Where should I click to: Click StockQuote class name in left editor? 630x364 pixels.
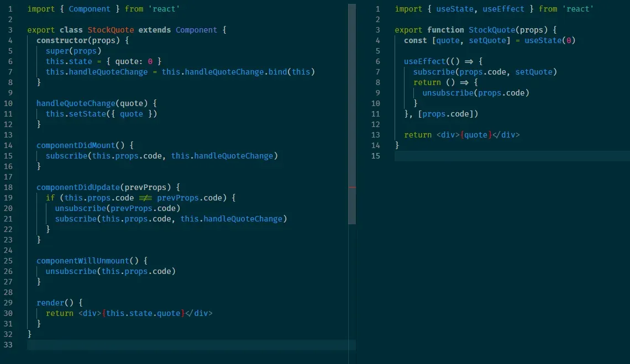(x=111, y=30)
